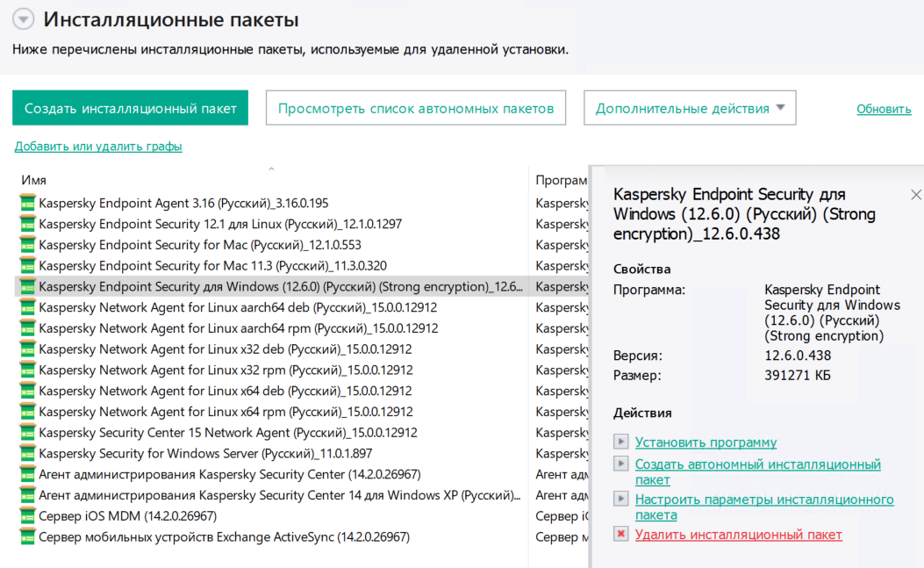Click the red delete package icon

(x=621, y=534)
